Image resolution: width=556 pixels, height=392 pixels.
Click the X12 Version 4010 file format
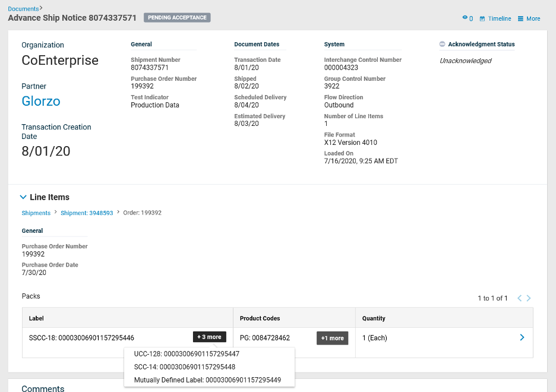[x=350, y=143]
